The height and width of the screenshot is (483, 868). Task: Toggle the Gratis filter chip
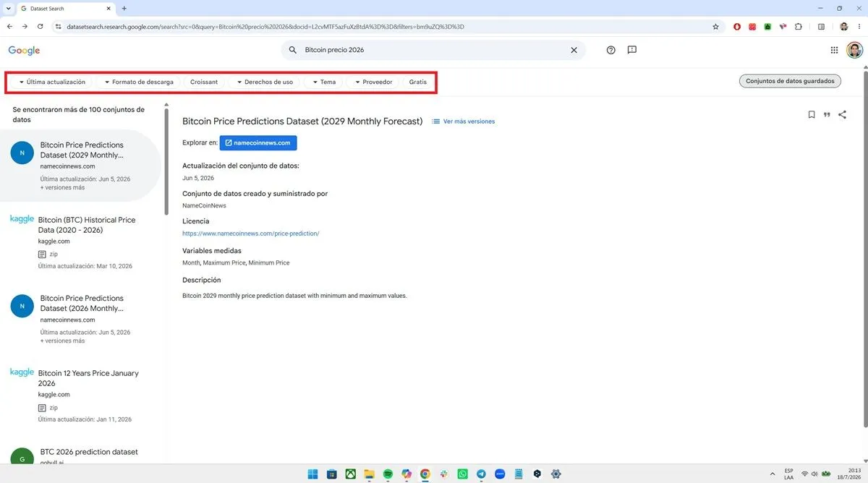[418, 82]
